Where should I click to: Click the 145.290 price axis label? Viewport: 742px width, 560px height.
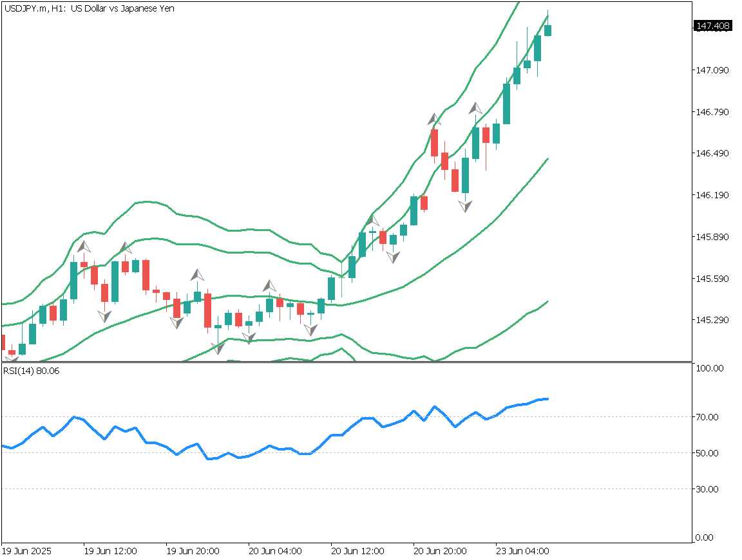pos(712,320)
